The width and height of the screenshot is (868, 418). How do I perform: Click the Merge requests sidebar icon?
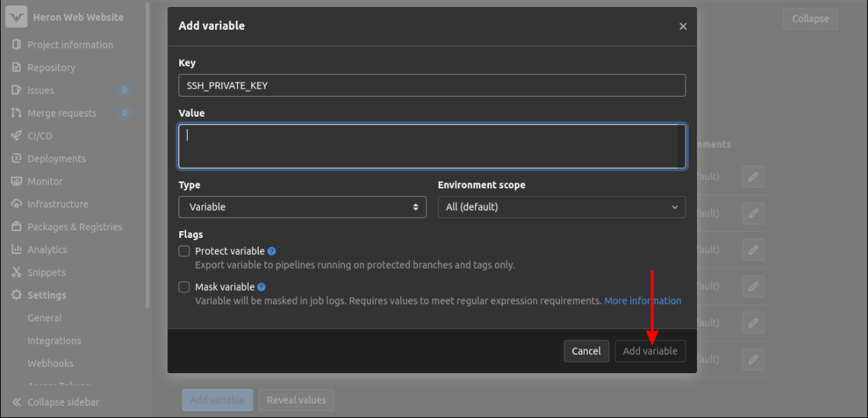(17, 113)
